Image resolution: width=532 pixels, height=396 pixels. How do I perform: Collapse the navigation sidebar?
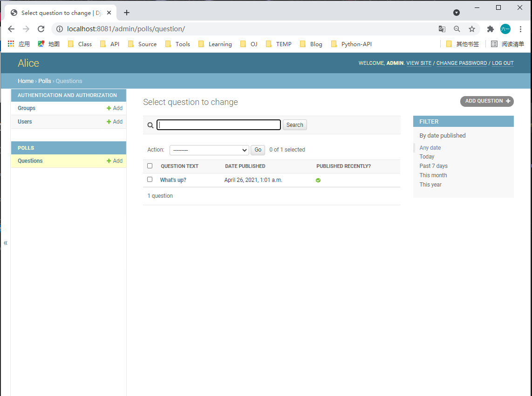pyautogui.click(x=6, y=243)
